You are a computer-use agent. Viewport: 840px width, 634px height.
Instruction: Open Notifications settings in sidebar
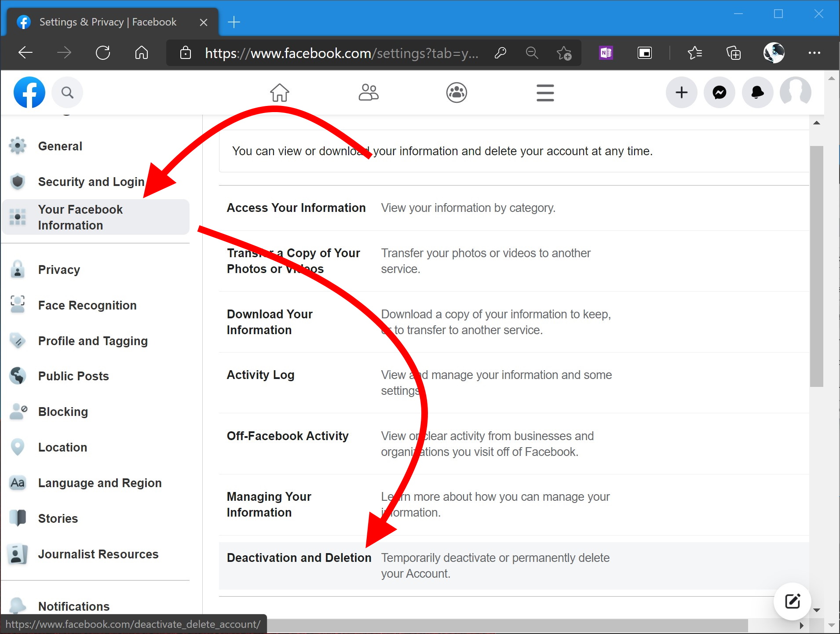point(96,606)
